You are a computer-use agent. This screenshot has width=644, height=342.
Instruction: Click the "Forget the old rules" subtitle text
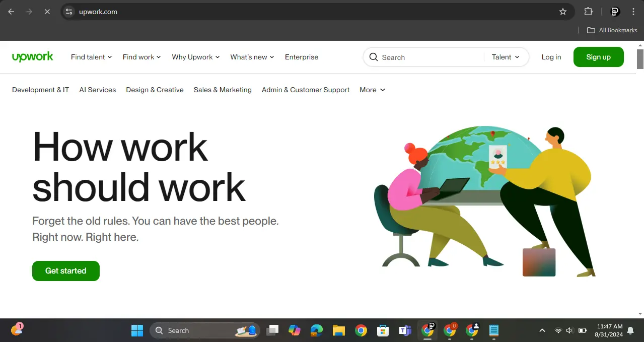(156, 229)
